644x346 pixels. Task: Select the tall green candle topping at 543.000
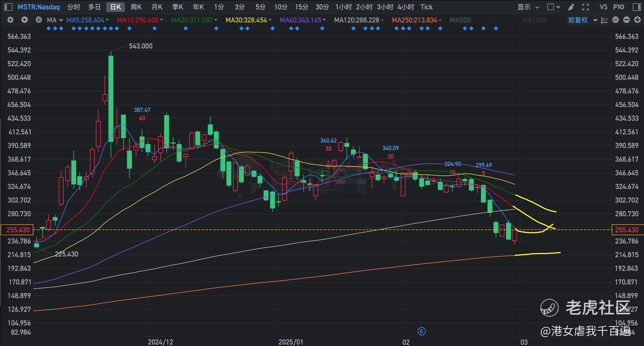click(x=111, y=99)
